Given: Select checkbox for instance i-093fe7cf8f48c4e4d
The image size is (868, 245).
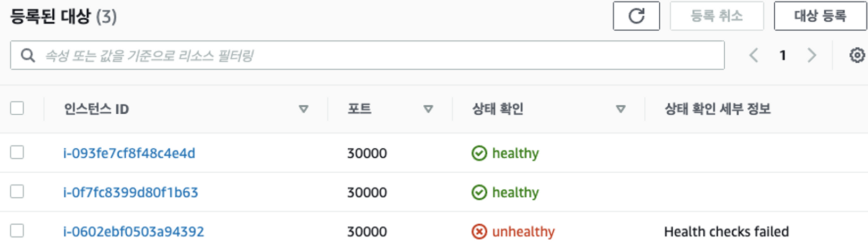Looking at the screenshot, I should 17,153.
